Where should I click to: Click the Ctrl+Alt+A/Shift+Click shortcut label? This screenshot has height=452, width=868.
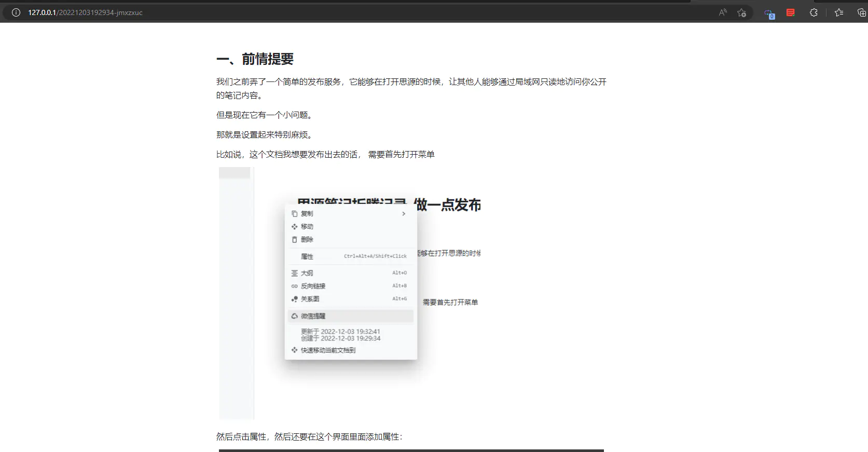tap(375, 256)
